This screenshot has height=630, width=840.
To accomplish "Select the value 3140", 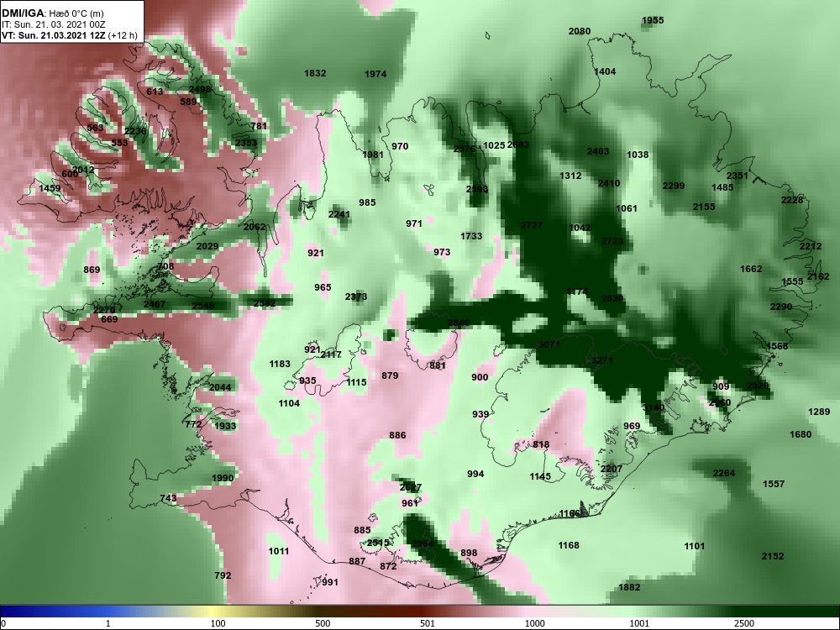I will coord(654,407).
